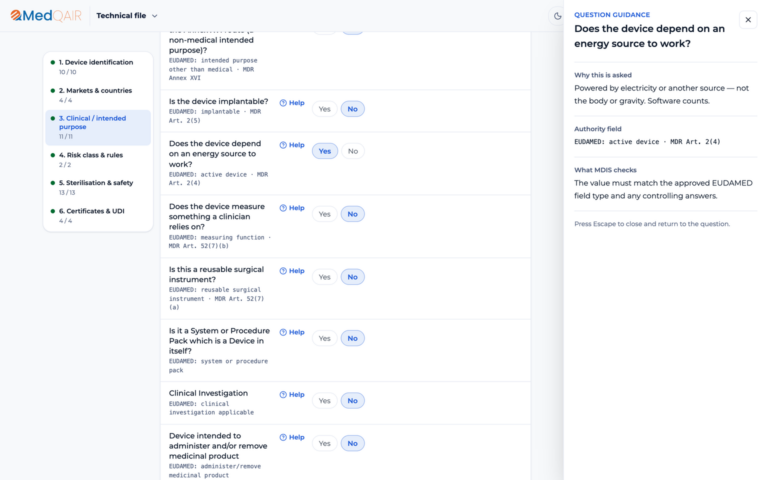Open Help for administer medicinal product question
This screenshot has height=480, width=768.
tap(292, 437)
